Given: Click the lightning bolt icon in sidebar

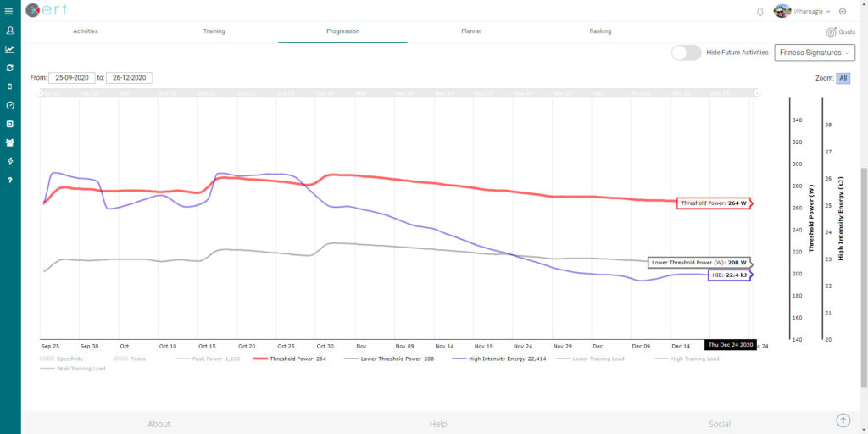Looking at the screenshot, I should pyautogui.click(x=9, y=161).
